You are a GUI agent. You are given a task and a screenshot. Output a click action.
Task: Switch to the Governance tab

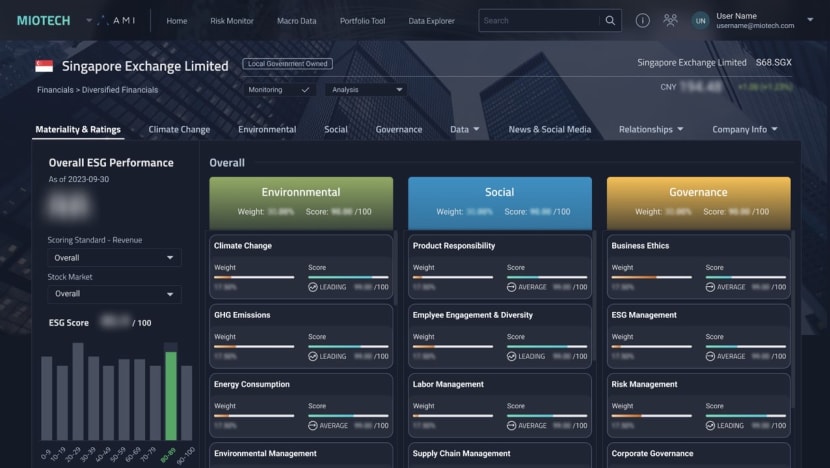tap(399, 129)
